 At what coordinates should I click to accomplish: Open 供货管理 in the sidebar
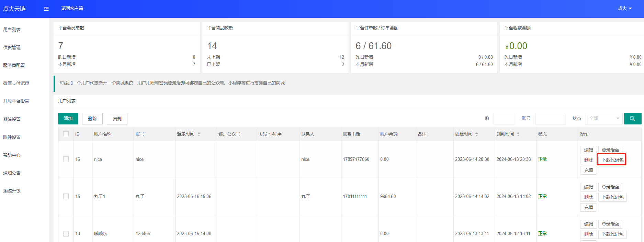(x=12, y=47)
